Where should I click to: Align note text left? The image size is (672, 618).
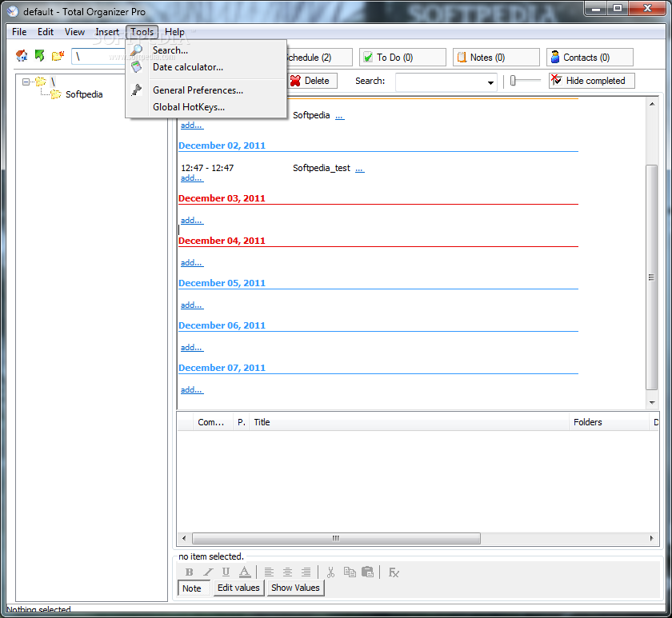pos(269,572)
